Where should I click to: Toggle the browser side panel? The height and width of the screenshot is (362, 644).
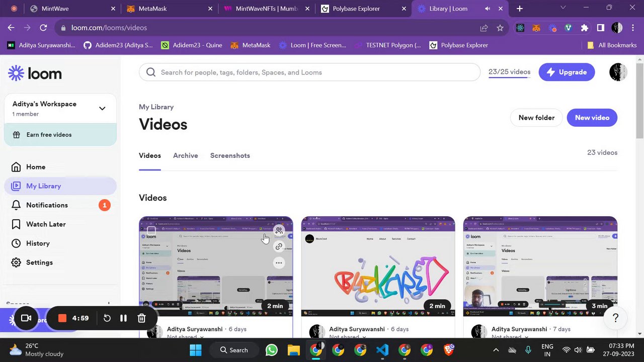(601, 28)
